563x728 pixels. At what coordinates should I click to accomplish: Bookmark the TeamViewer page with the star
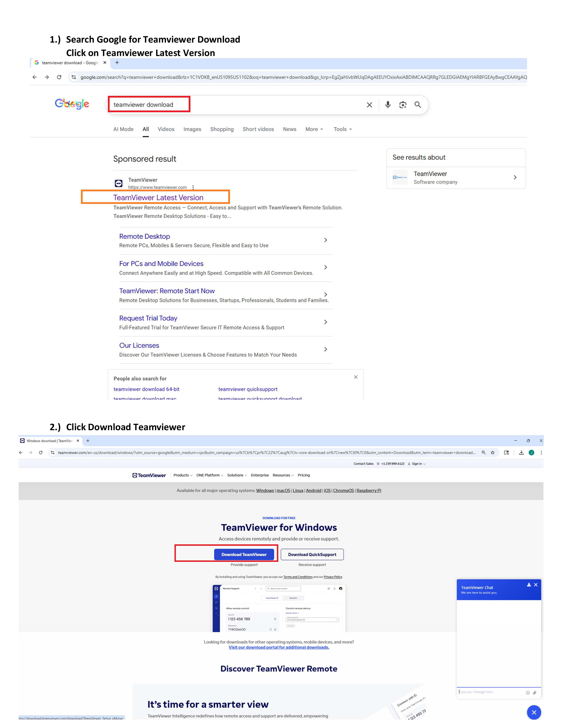coord(492,452)
